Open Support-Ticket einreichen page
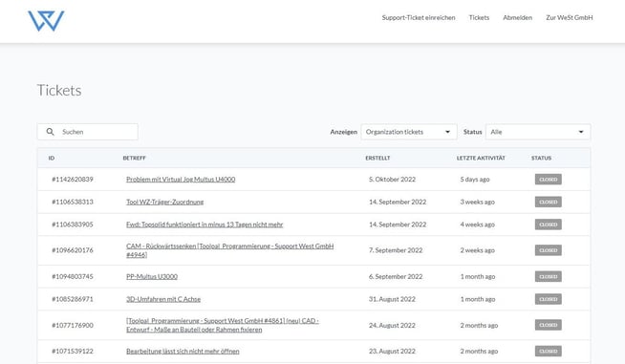The image size is (625, 364). pos(419,17)
